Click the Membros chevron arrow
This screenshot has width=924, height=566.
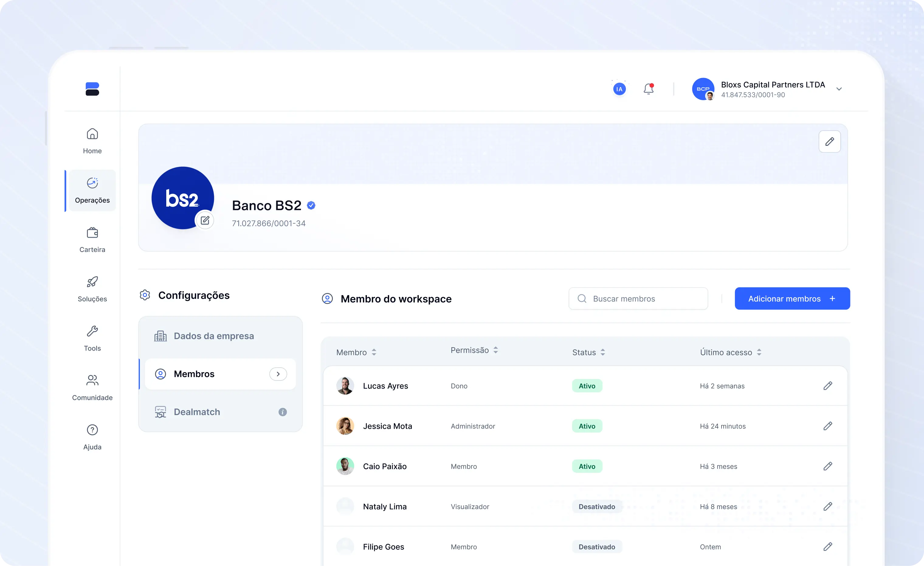click(278, 374)
